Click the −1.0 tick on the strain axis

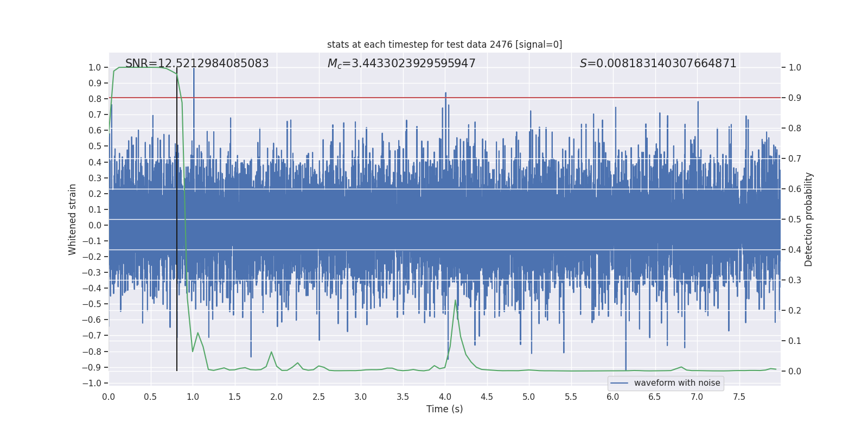(92, 383)
